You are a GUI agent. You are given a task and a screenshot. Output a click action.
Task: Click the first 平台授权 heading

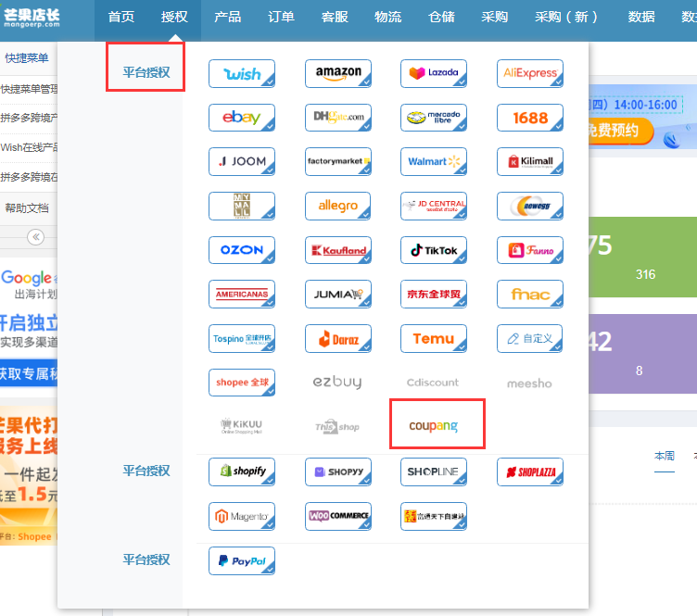pyautogui.click(x=146, y=72)
